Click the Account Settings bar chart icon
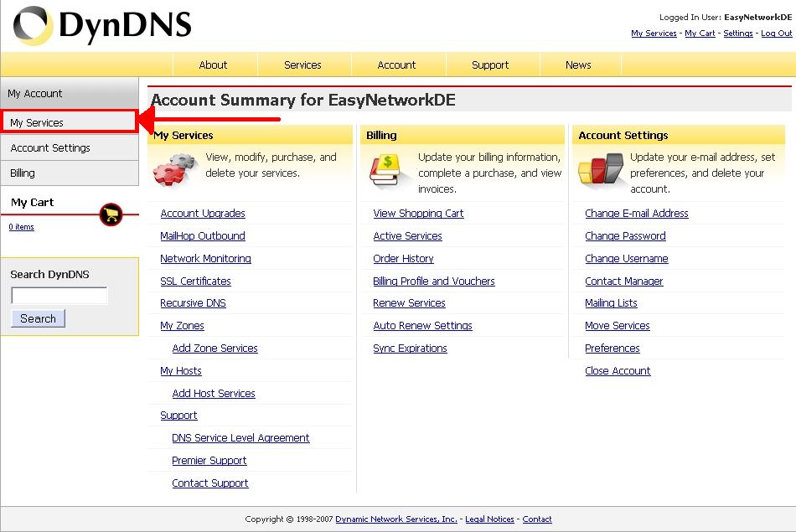The image size is (796, 532). tap(601, 169)
